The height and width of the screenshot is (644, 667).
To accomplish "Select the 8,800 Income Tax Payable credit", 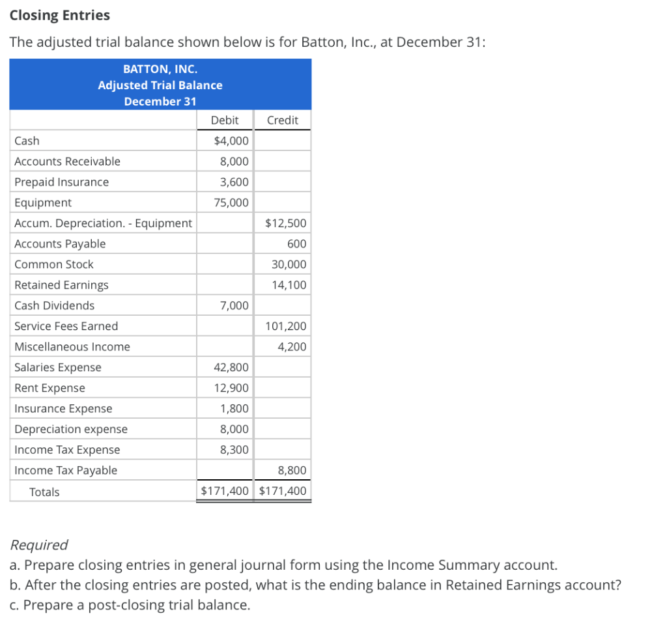I will point(292,471).
